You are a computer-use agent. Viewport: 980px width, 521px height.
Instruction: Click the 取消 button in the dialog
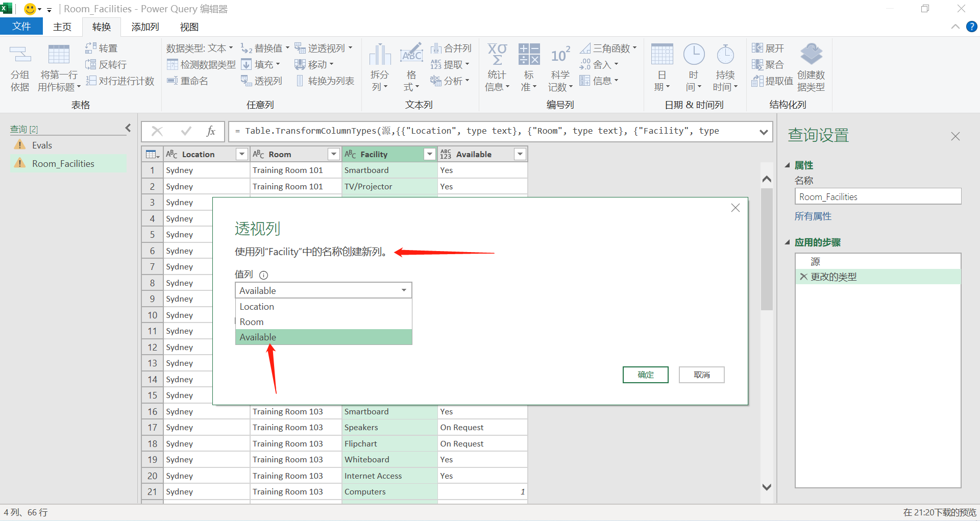(701, 375)
